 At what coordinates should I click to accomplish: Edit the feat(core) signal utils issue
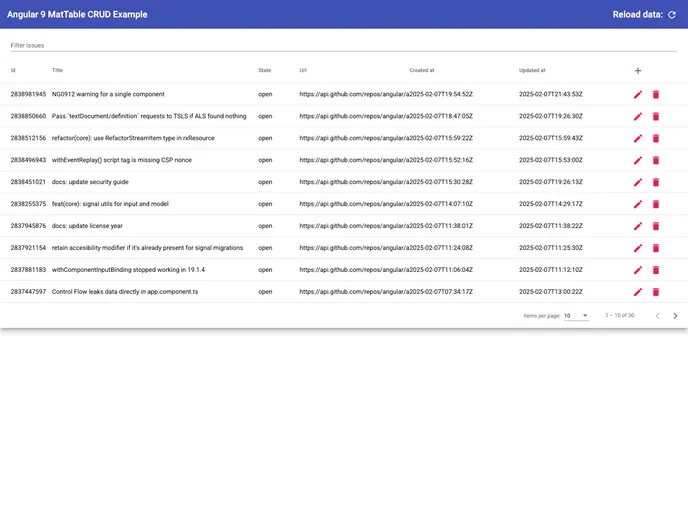(x=638, y=204)
